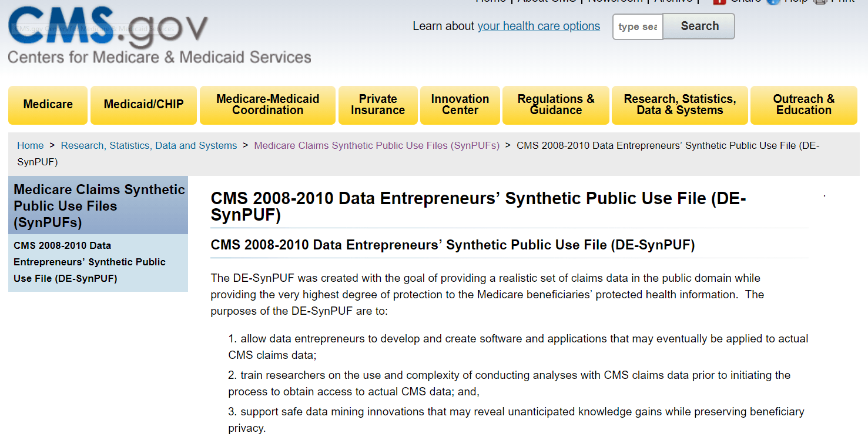The width and height of the screenshot is (868, 443).
Task: Open the Regulations & Guidance tab
Action: pyautogui.click(x=556, y=105)
